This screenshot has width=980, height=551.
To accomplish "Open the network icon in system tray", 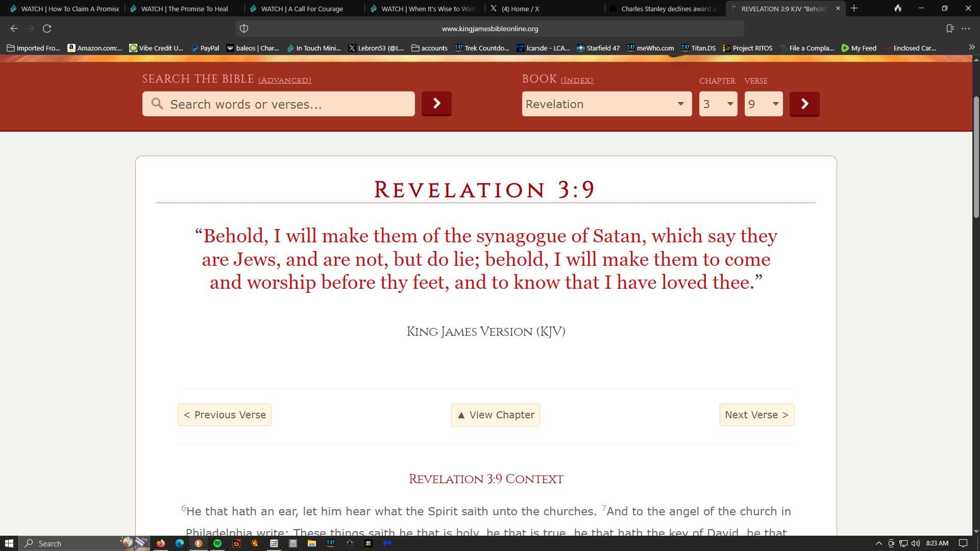I will [x=903, y=543].
